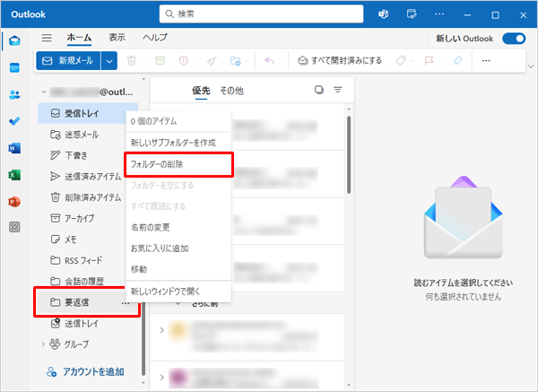
Task: Click the message list vertical scrollbar
Action: pyautogui.click(x=349, y=155)
